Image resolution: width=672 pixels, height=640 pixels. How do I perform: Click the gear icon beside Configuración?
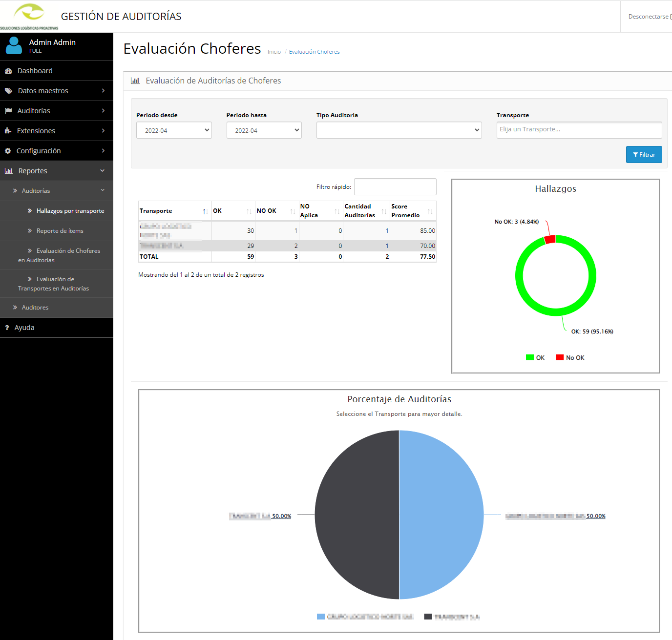point(8,151)
